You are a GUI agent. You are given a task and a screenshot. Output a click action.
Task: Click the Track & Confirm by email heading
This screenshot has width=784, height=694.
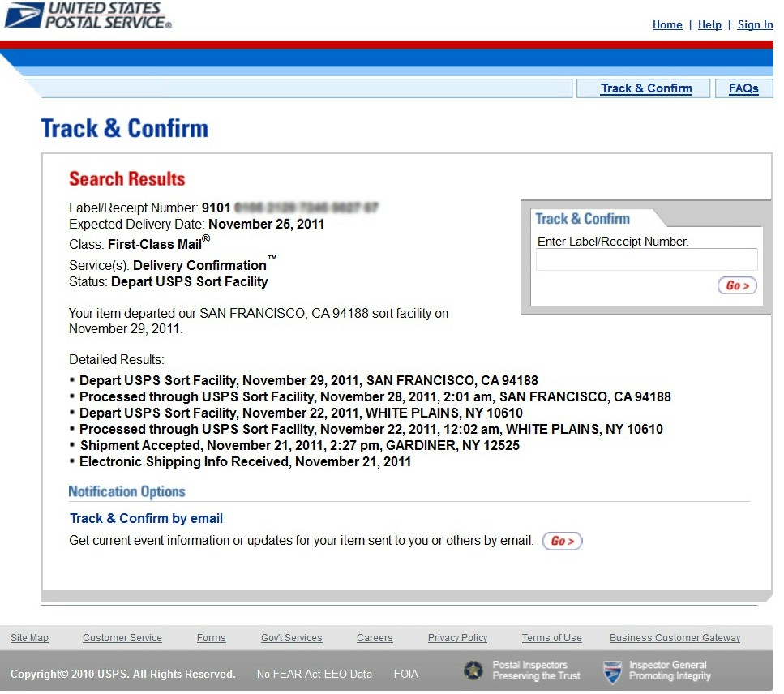[x=146, y=519]
